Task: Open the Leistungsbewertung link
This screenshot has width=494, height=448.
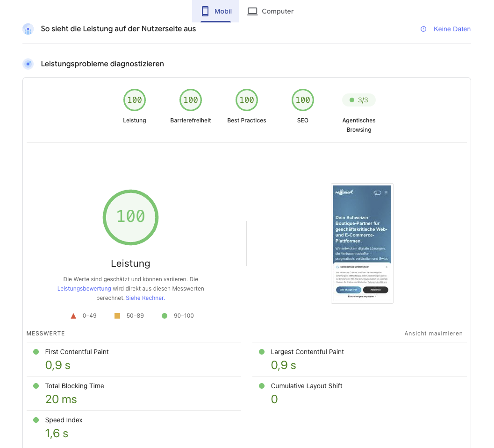Action: 84,288
